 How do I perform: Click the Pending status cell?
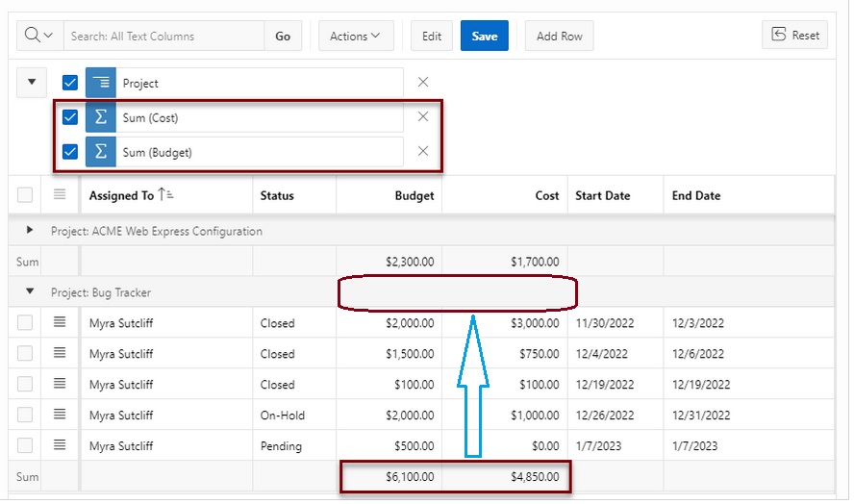click(294, 445)
